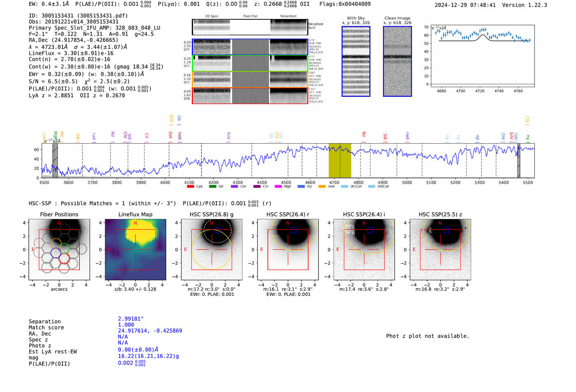
Task: Click the yellow highlighted band in spectrum
Action: [x=340, y=161]
